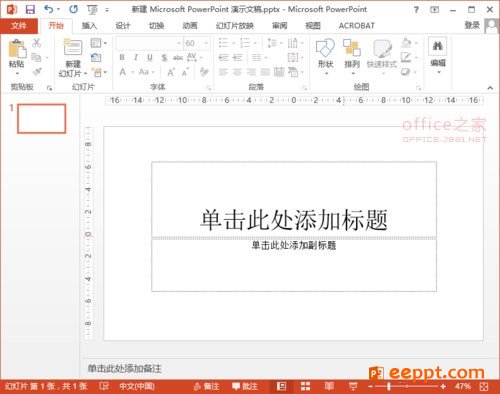This screenshot has width=500, height=394.
Task: Switch to Insert (插入) tab
Action: (89, 25)
